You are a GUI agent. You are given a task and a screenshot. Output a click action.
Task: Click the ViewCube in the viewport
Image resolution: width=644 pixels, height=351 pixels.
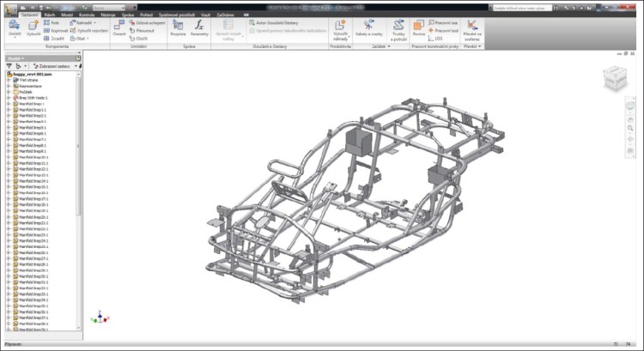coord(613,78)
